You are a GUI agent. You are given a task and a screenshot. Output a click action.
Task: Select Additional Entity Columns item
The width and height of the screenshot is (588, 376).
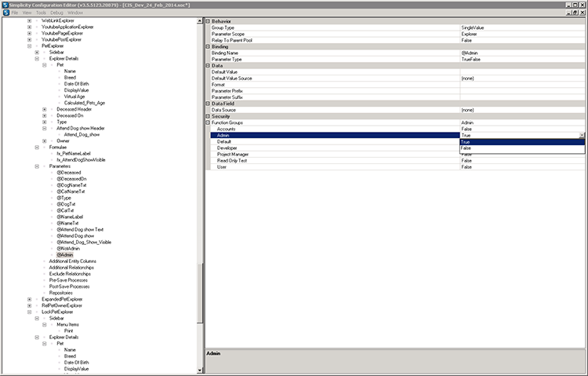tap(72, 261)
